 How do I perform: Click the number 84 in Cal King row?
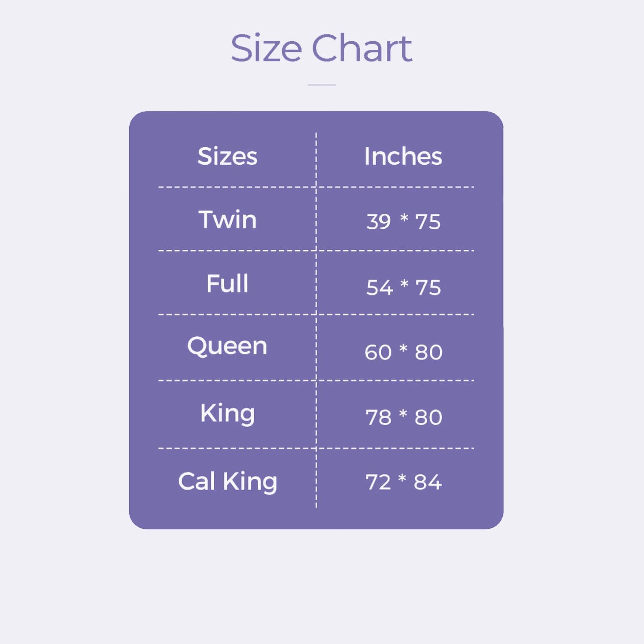tap(427, 482)
